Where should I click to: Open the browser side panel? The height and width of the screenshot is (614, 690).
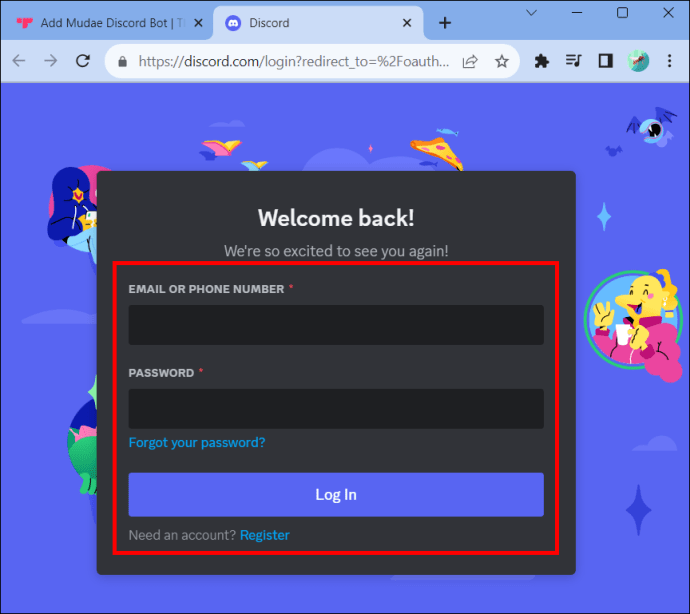(x=606, y=61)
